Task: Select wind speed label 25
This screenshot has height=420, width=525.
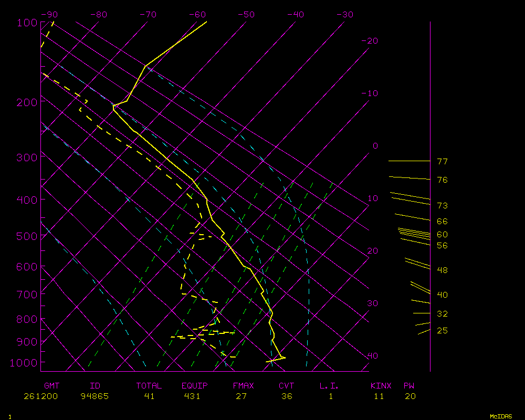Action: 442,331
